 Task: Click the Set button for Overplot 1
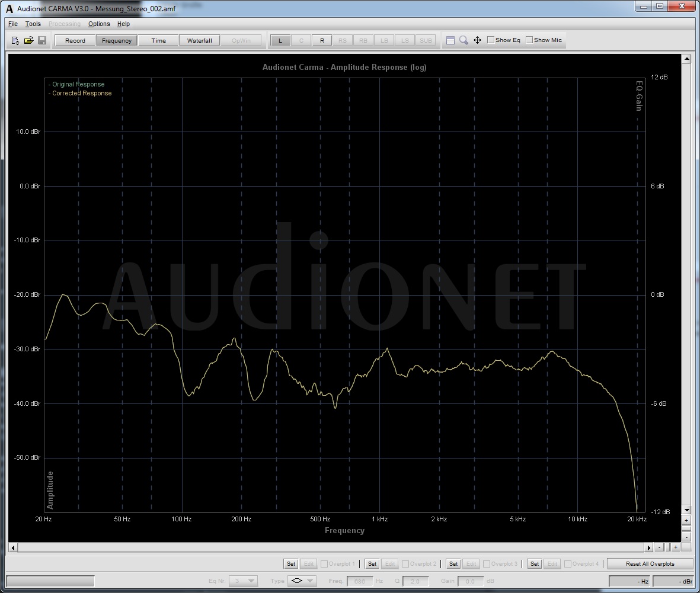pos(290,564)
